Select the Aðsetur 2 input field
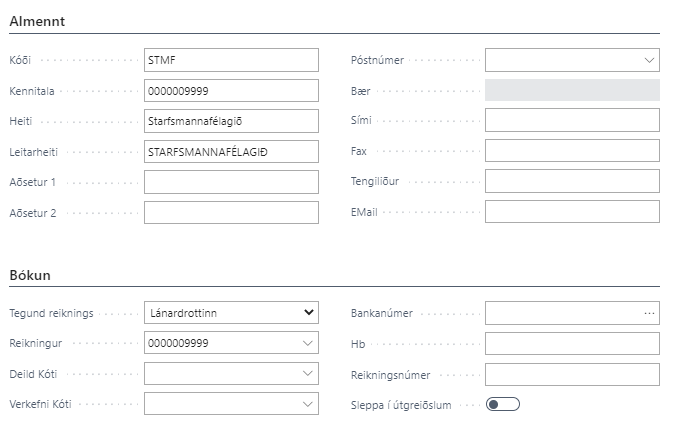 [x=230, y=212]
